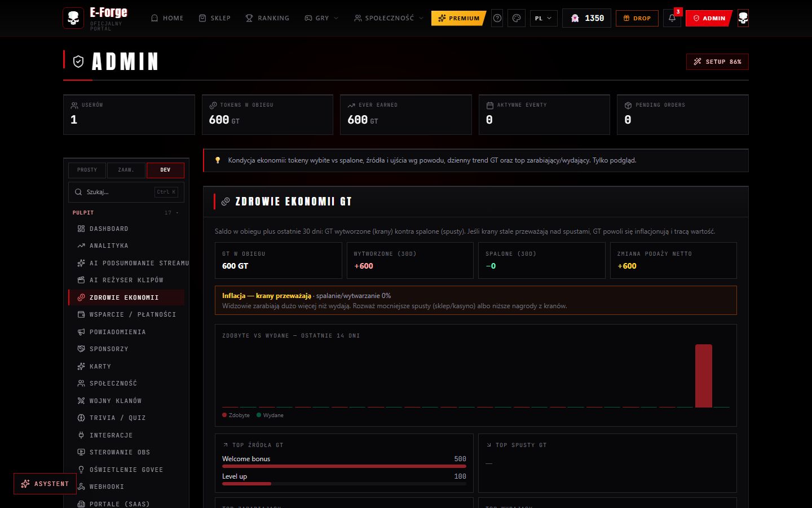This screenshot has width=812, height=508.
Task: Switch to PROSTY mode
Action: (87, 170)
